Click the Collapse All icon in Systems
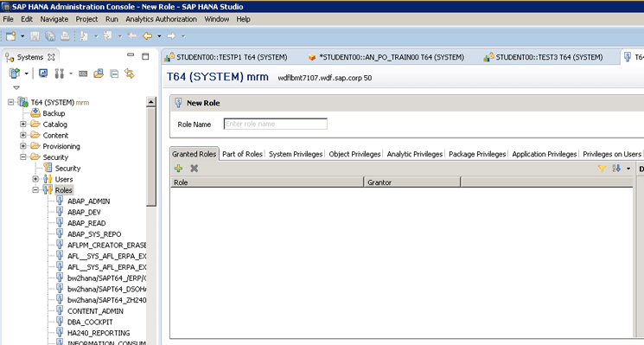 point(114,74)
